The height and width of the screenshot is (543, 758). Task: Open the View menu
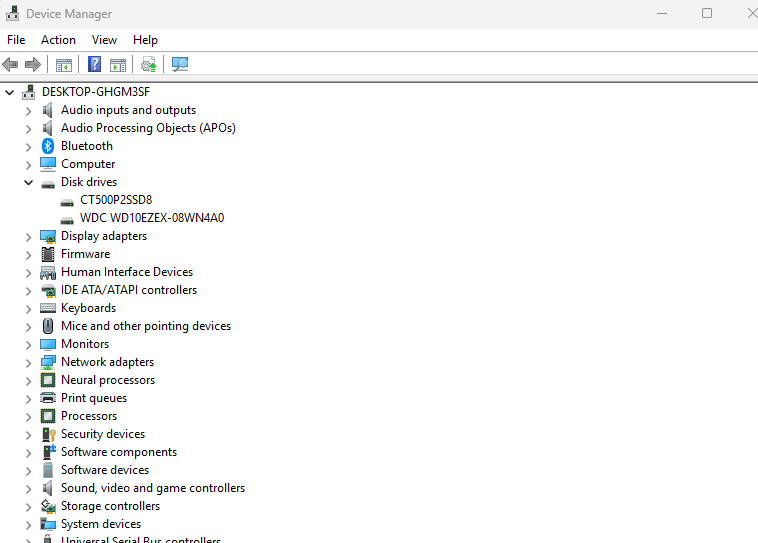104,40
